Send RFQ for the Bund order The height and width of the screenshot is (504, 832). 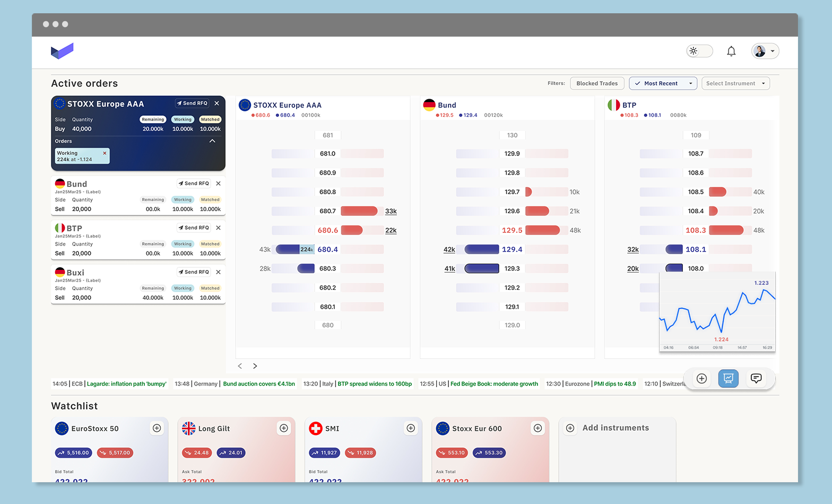(x=194, y=184)
